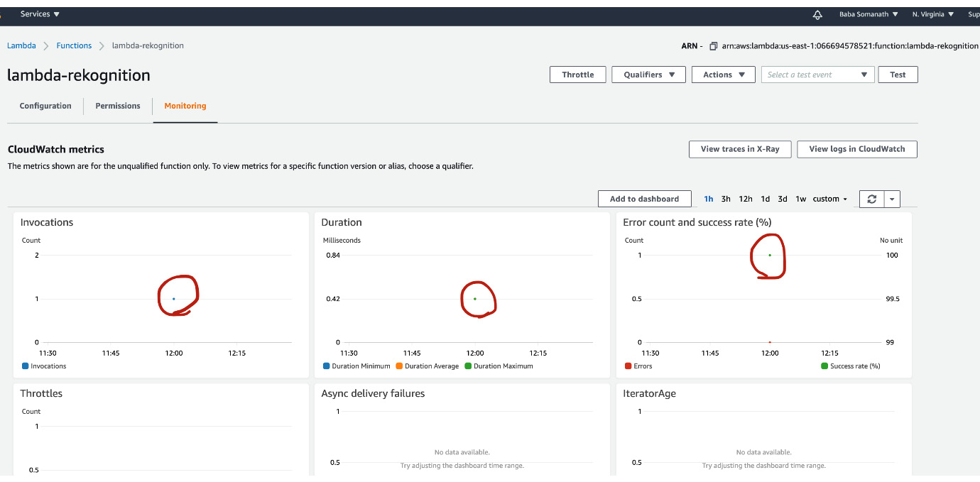The width and height of the screenshot is (980, 482).
Task: Open the Services menu
Action: pos(40,14)
